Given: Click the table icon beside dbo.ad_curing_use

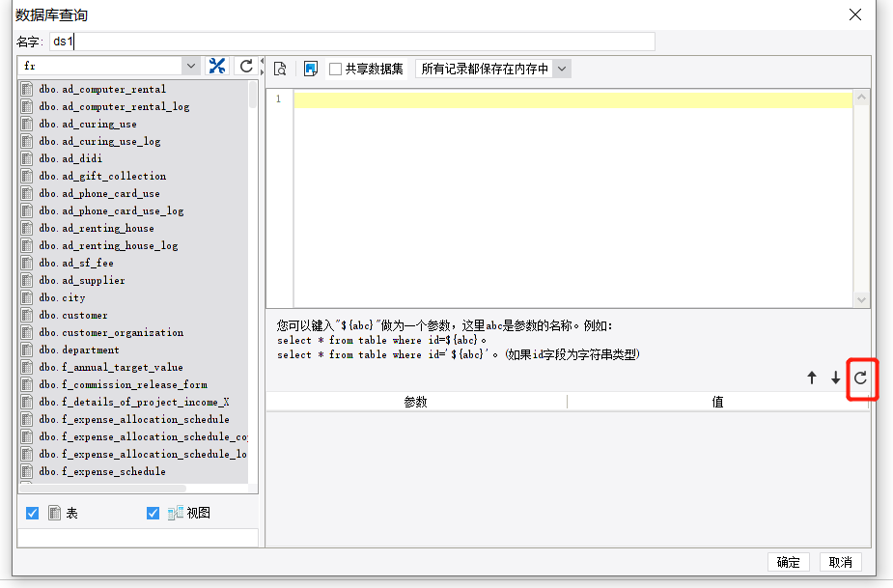Looking at the screenshot, I should pos(27,124).
